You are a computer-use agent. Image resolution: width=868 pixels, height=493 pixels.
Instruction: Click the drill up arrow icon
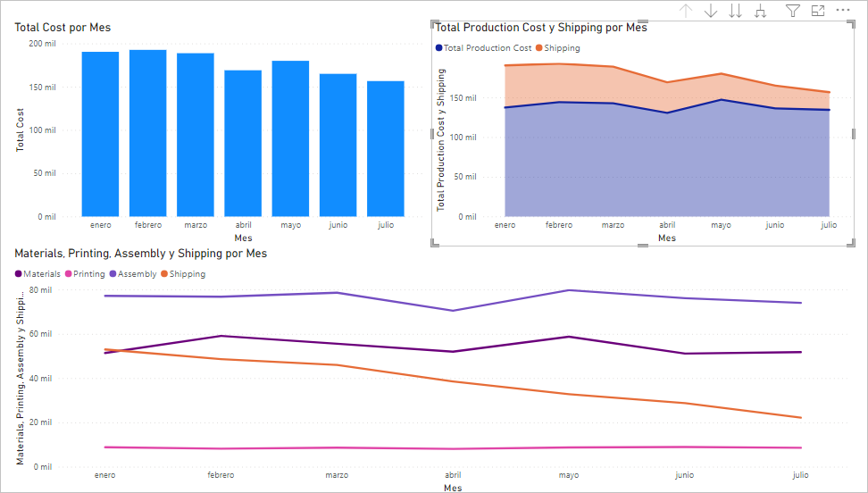(x=686, y=11)
